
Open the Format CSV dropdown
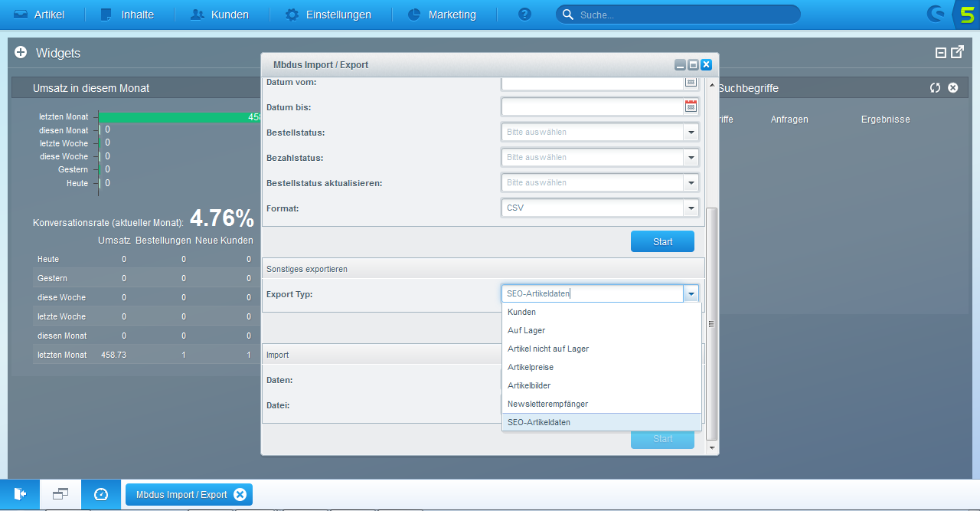(x=691, y=208)
